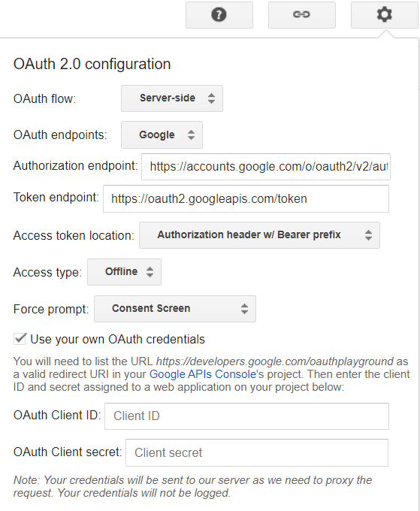Click the link chain icon button
The image size is (420, 511).
click(302, 15)
